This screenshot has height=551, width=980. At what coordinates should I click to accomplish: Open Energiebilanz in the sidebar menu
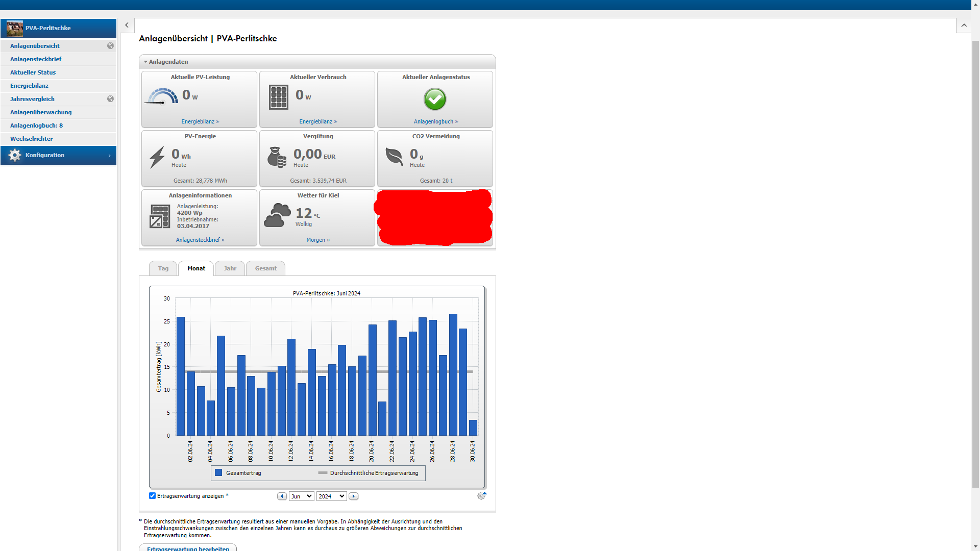[29, 86]
